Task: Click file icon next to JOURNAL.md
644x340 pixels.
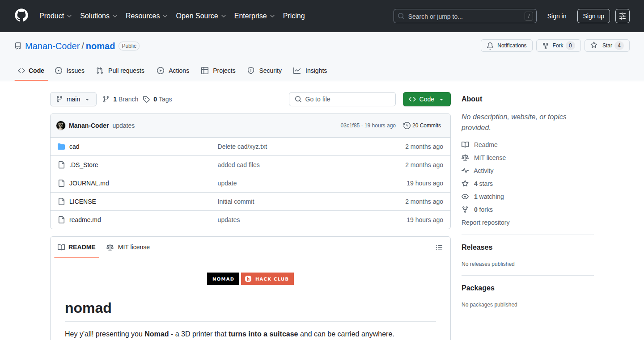Action: tap(61, 183)
